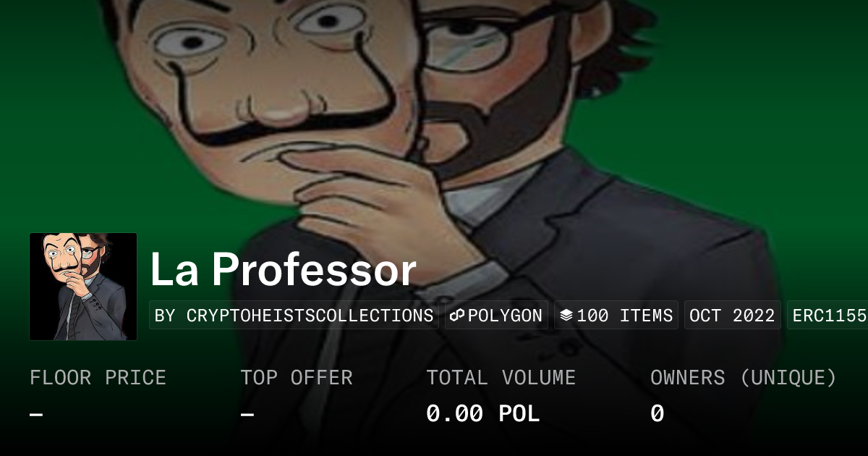Click the TOTAL VOLUME label

[x=501, y=378]
